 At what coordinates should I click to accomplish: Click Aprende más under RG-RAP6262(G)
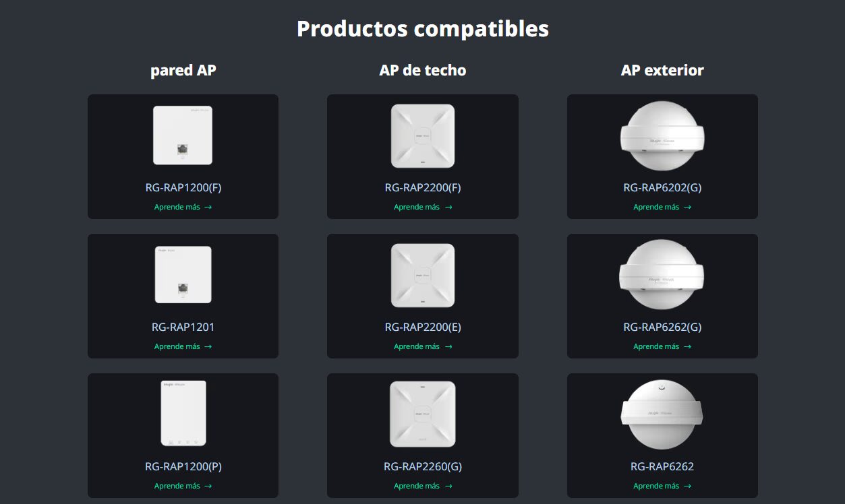[662, 346]
